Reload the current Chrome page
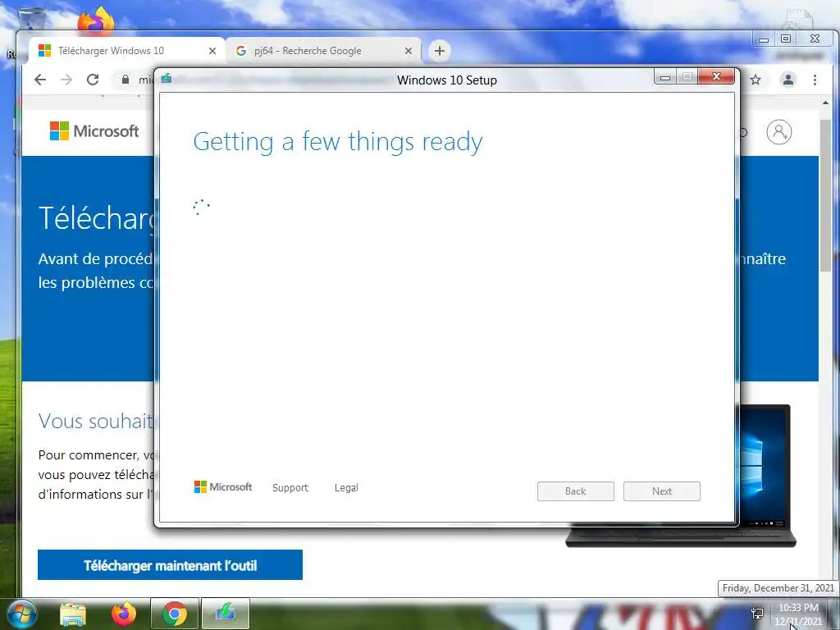 (x=93, y=80)
